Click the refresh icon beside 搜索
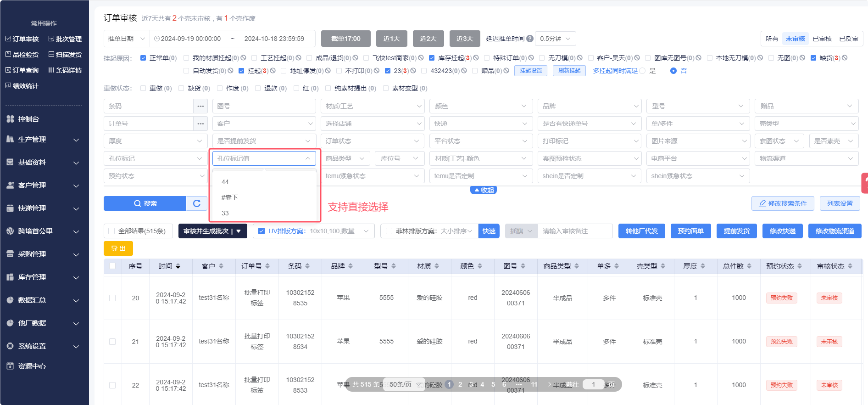The image size is (868, 405). coord(197,203)
